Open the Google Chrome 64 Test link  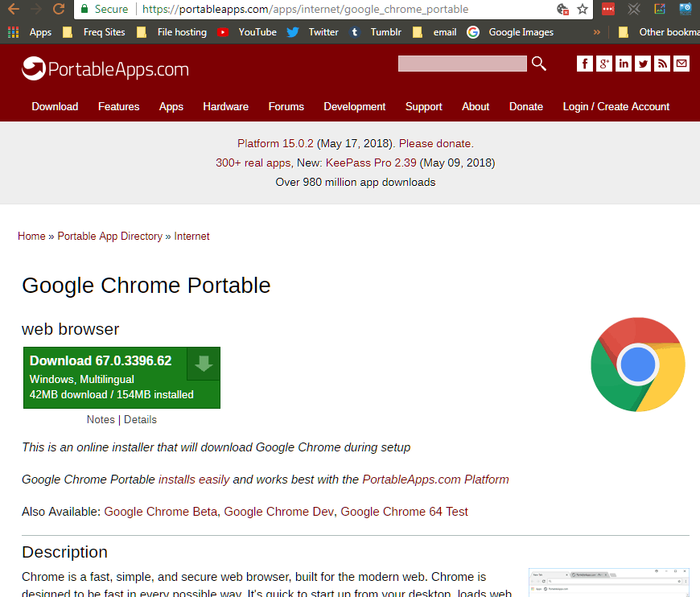(x=404, y=512)
